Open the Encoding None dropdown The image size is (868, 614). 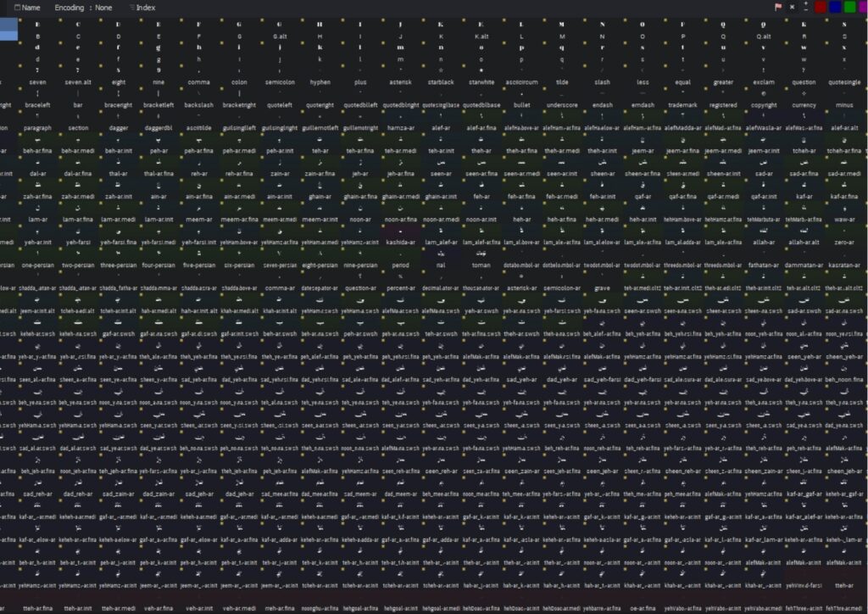[x=83, y=7]
